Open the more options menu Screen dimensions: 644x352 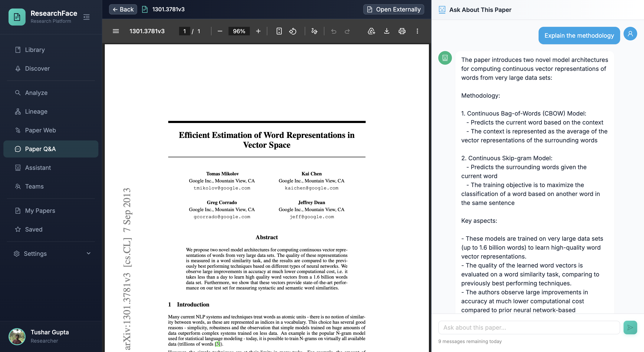[x=417, y=31]
